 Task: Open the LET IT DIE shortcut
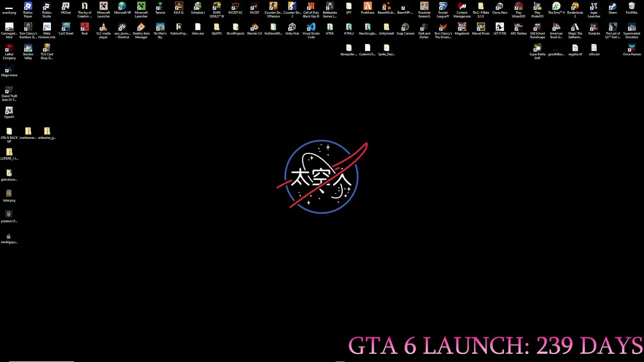pyautogui.click(x=500, y=30)
